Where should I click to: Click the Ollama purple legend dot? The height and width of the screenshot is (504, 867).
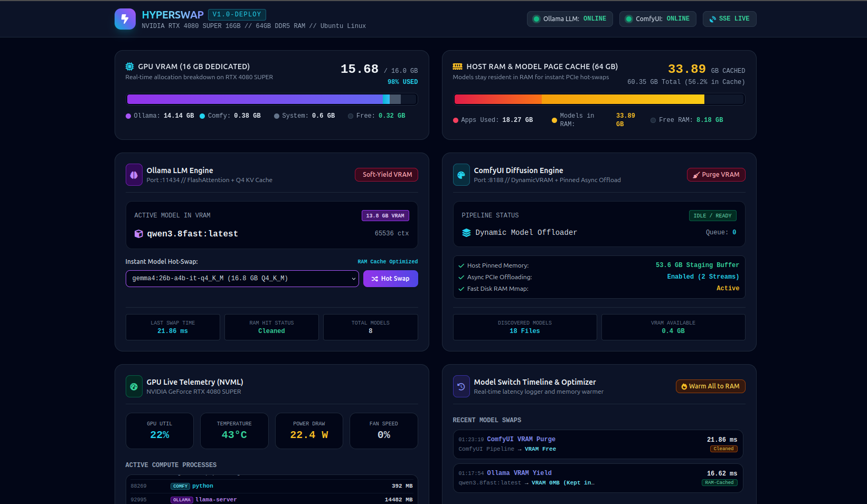(x=128, y=116)
